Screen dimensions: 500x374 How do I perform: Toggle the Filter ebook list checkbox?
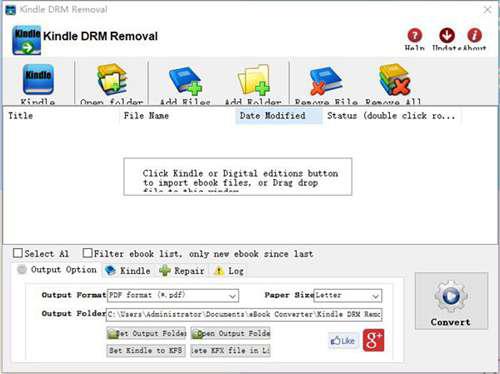point(87,253)
